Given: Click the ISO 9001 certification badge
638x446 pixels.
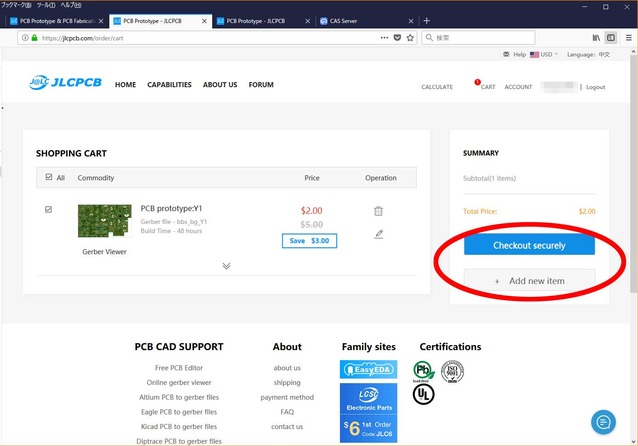Looking at the screenshot, I should (452, 371).
